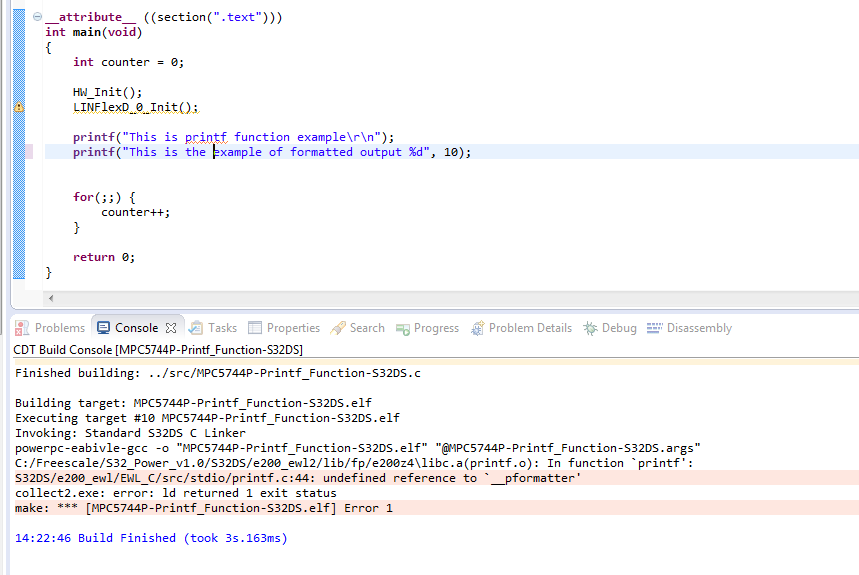Click the HW_Init(); code line
The image size is (859, 575).
[x=107, y=92]
